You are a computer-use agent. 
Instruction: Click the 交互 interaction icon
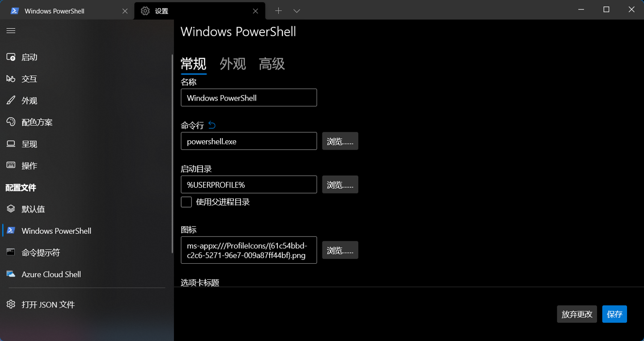[x=11, y=79]
